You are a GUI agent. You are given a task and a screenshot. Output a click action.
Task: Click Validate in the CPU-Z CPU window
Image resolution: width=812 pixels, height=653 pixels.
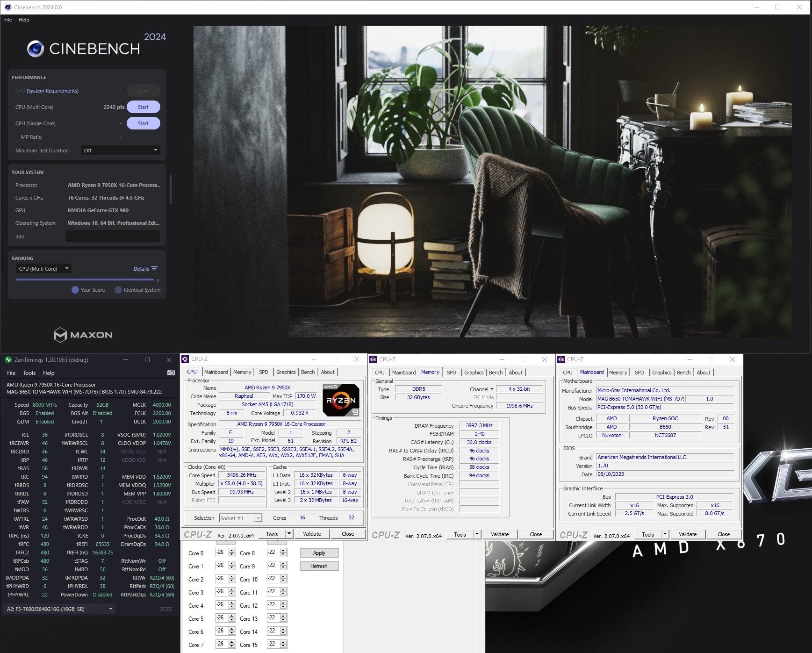[312, 534]
